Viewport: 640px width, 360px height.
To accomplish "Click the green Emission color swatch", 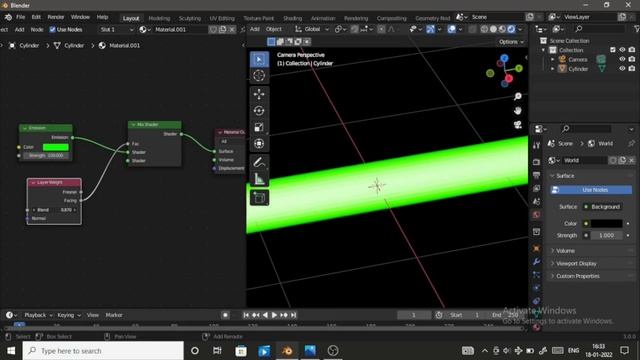I will pos(56,147).
